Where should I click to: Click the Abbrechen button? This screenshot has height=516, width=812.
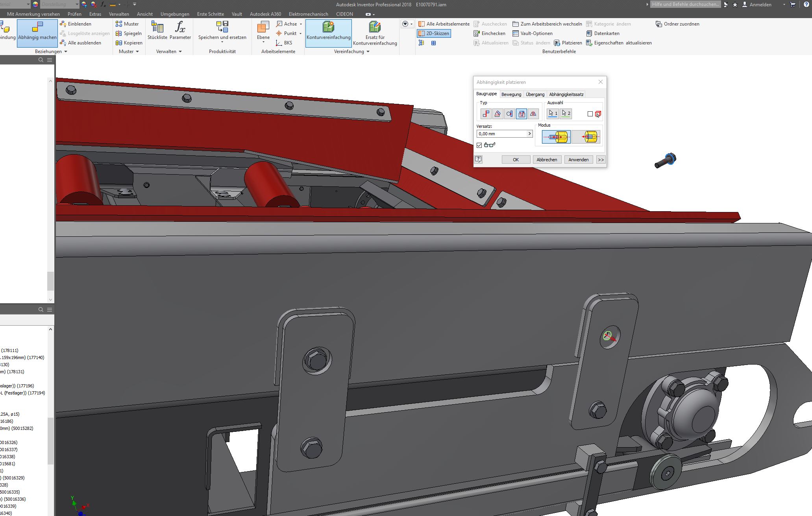(547, 160)
